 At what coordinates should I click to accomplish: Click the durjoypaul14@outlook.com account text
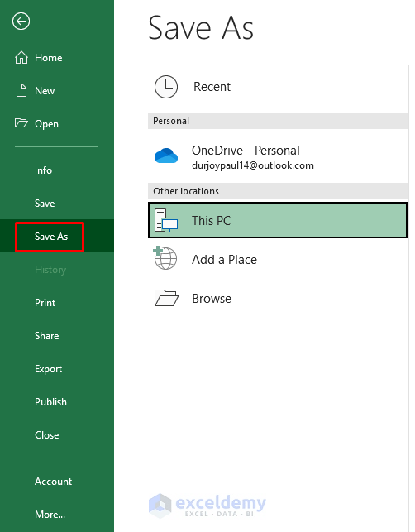253,165
